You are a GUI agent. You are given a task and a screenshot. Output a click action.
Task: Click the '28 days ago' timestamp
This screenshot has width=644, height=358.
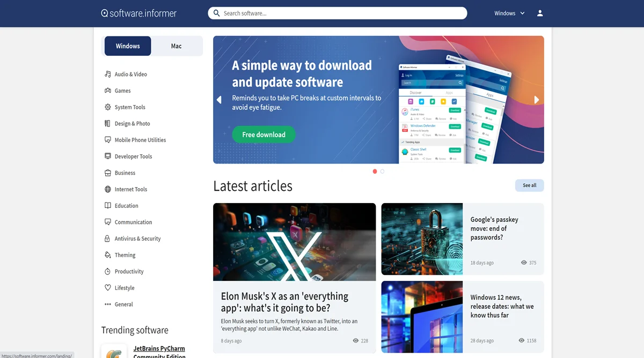[482, 341]
